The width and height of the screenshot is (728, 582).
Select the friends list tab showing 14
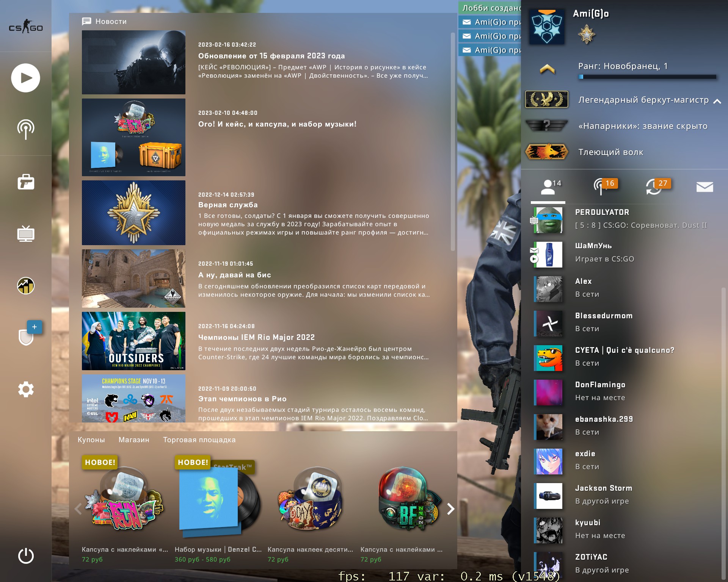pos(548,187)
